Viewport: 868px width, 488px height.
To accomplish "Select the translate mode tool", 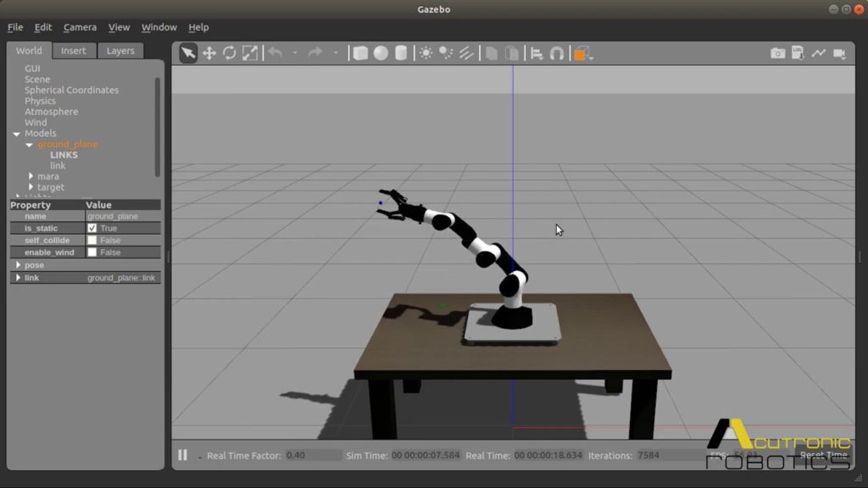I will [x=209, y=53].
